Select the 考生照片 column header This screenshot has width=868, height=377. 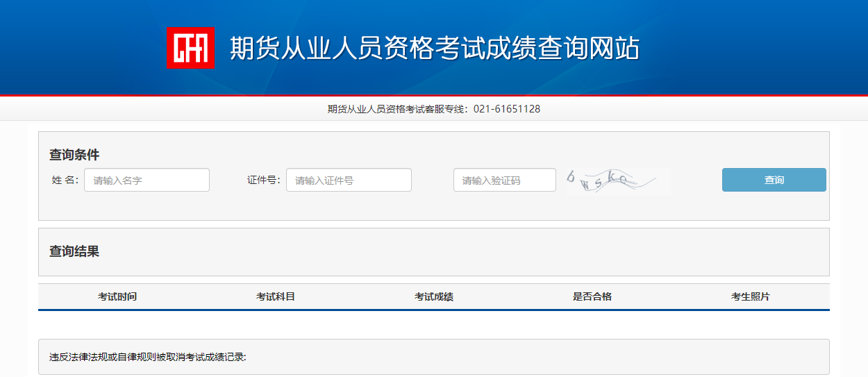click(x=751, y=296)
